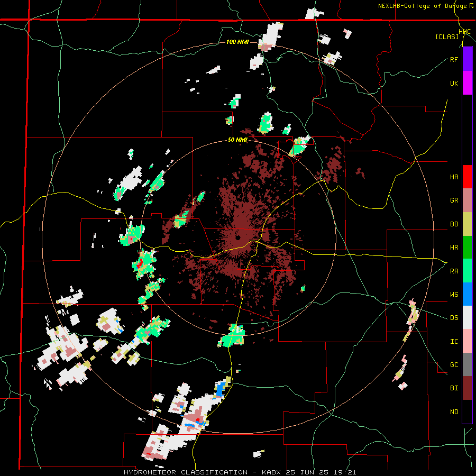
Task: Click the RF purple legend color swatch
Action: pyautogui.click(x=467, y=59)
